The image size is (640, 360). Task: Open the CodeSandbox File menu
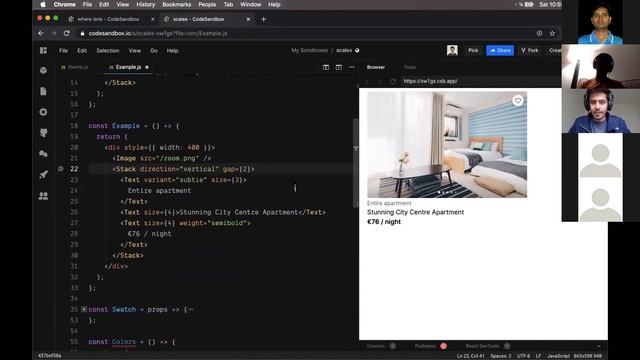point(63,51)
